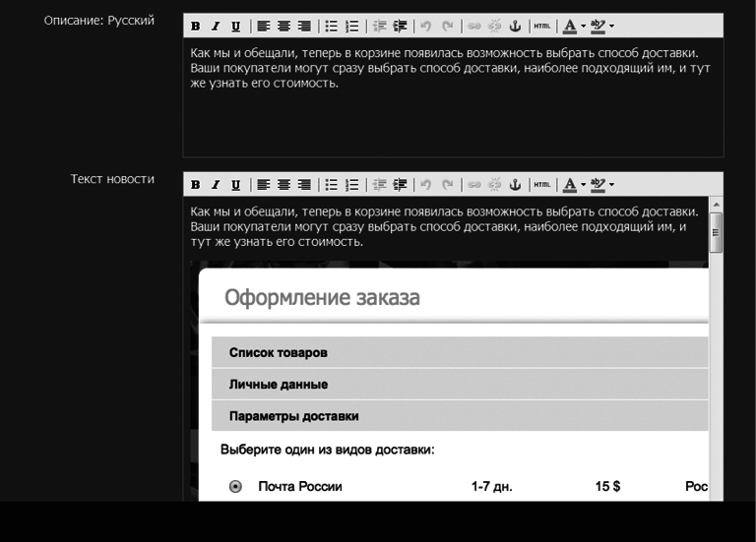Image resolution: width=756 pixels, height=542 pixels.
Task: Click the Текст новости field label
Action: (112, 179)
